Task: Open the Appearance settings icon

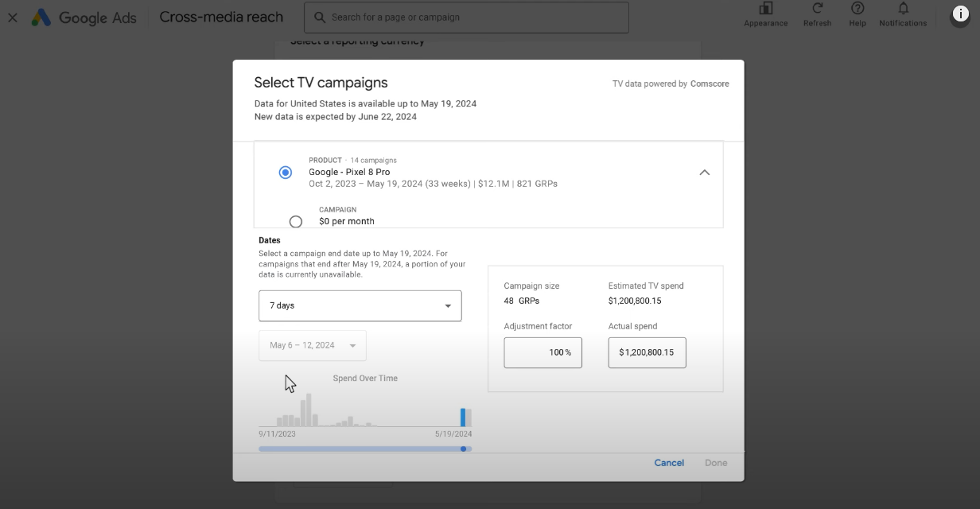Action: tap(766, 9)
